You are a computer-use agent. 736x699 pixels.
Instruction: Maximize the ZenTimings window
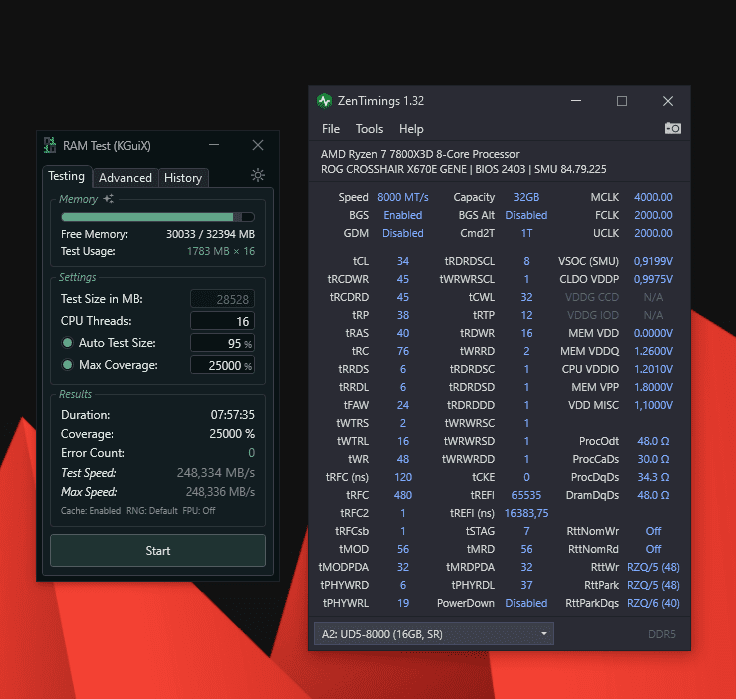tap(621, 101)
